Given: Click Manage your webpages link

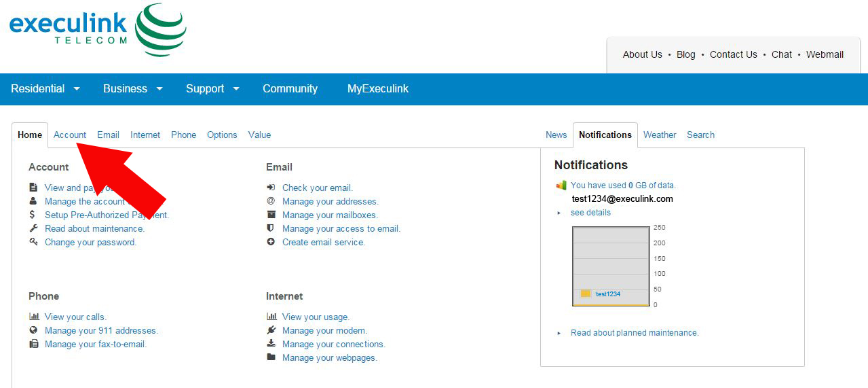Looking at the screenshot, I should (x=330, y=357).
